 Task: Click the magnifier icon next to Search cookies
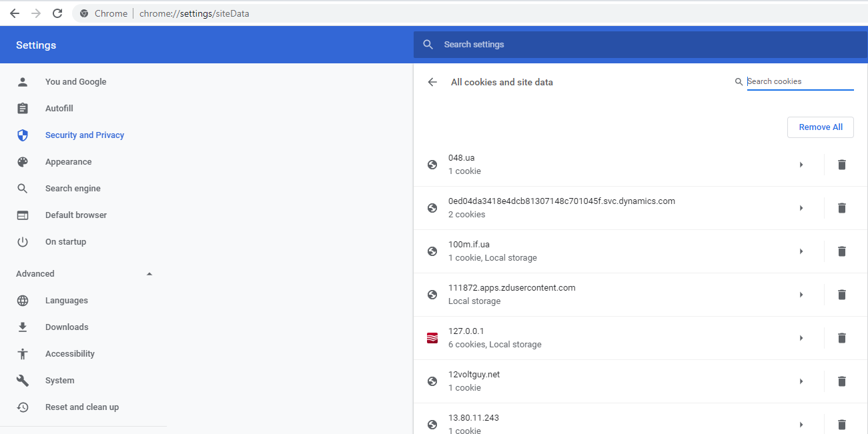[739, 82]
